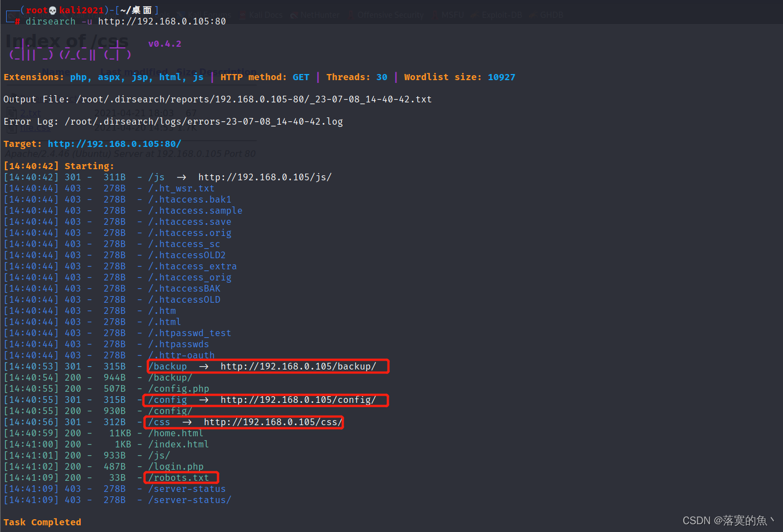Screen dimensions: 783x532
Task: Click the HTTP method GET value
Action: [x=301, y=77]
